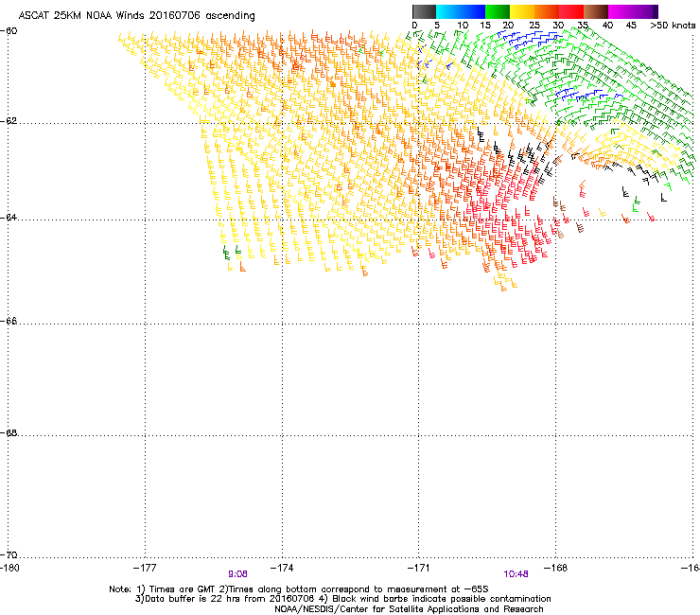Click the latitude label '-66'
This screenshot has width=700, height=615.
point(9,322)
